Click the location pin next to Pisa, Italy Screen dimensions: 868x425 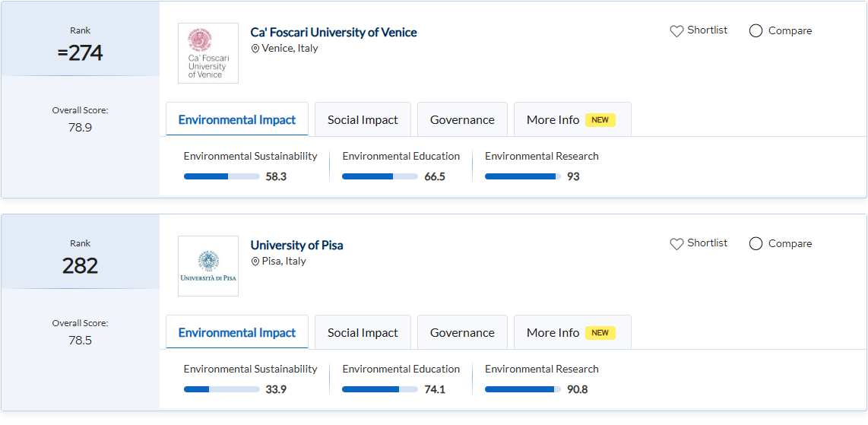click(x=255, y=262)
